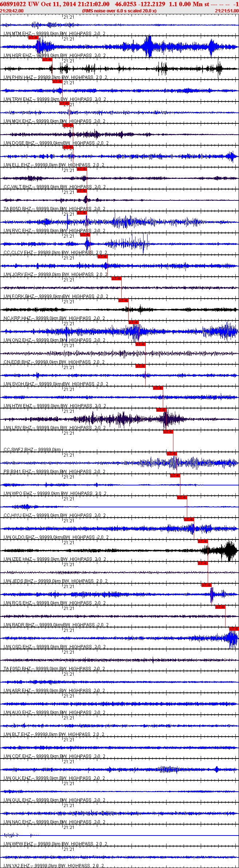Image resolution: width=239 pixels, height=868 pixels.
Task: Click the 'NC.KRP HHZ' station label
Action: pyautogui.click(x=17, y=318)
